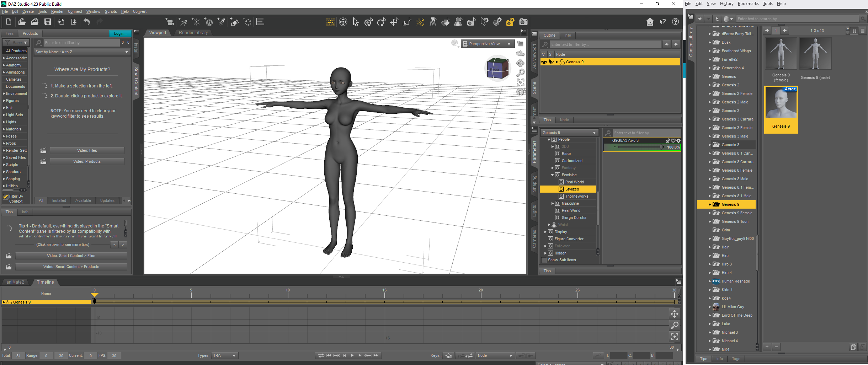Image resolution: width=868 pixels, height=365 pixels.
Task: Open the Sort by Name dropdown
Action: [x=81, y=52]
